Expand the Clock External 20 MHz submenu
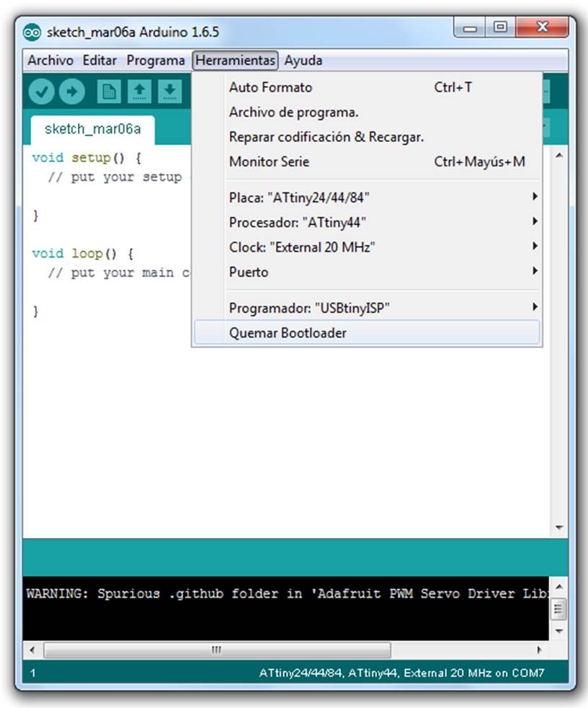This screenshot has height=708, width=588. click(367, 247)
